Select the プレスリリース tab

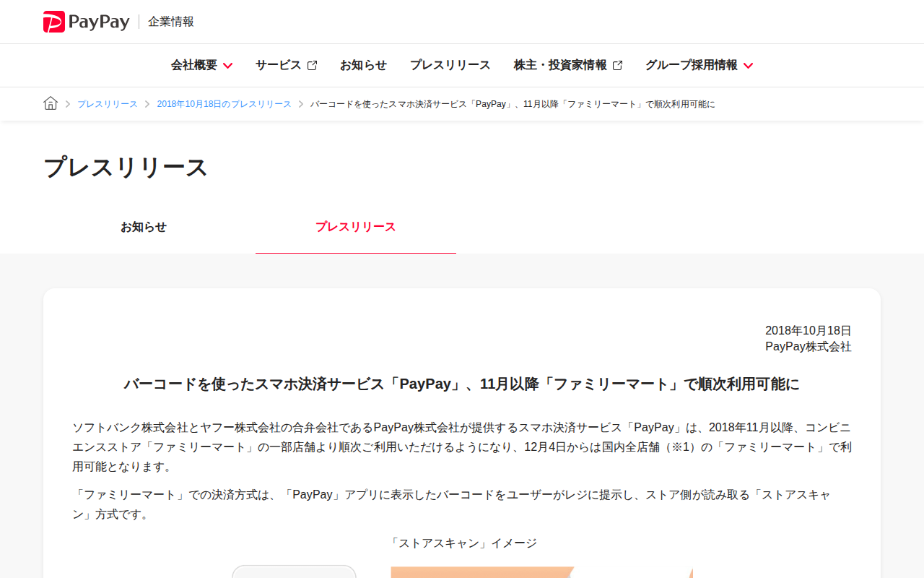pyautogui.click(x=356, y=227)
